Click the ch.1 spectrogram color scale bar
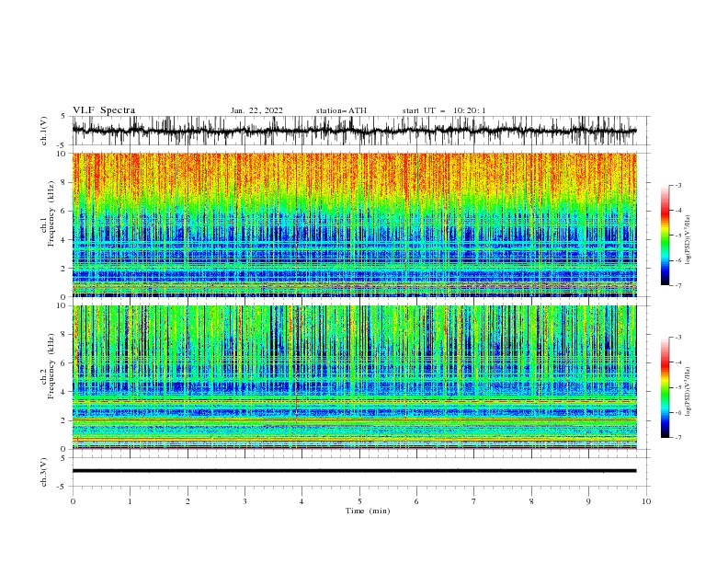 665,236
